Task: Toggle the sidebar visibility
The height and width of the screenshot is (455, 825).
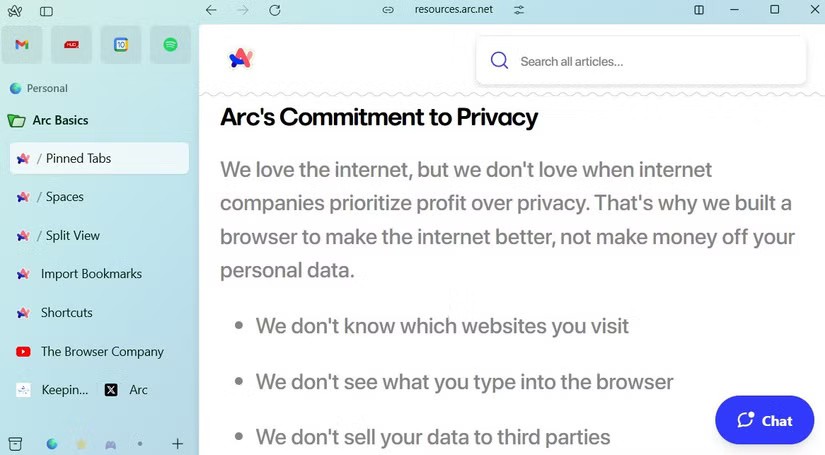Action: click(x=46, y=10)
